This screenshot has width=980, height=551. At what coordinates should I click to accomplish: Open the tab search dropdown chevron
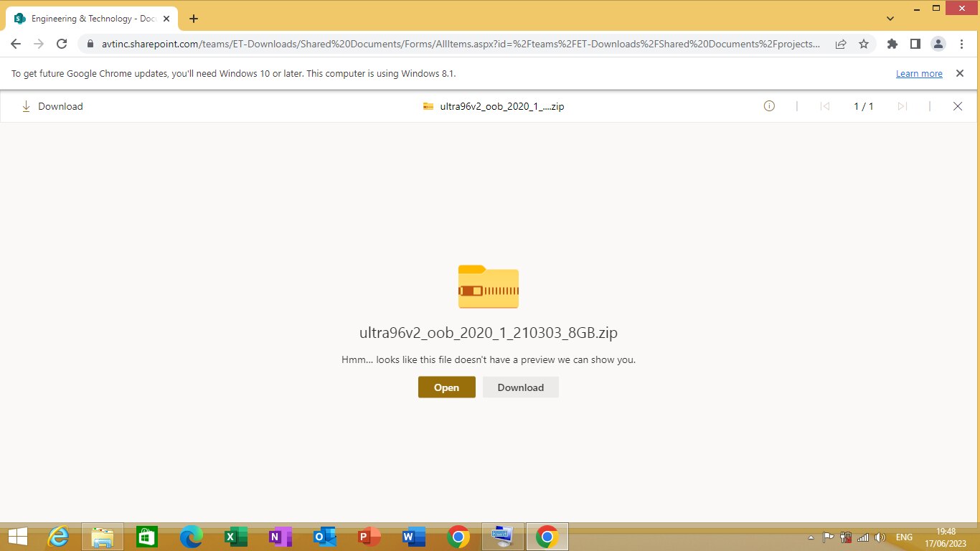coord(890,19)
